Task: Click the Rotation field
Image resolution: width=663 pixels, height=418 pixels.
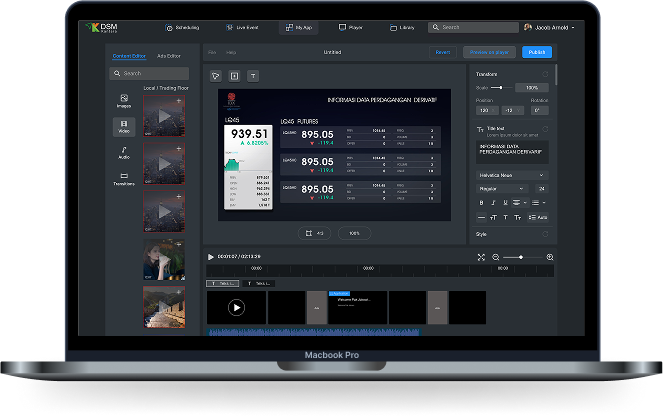Action: tap(540, 110)
